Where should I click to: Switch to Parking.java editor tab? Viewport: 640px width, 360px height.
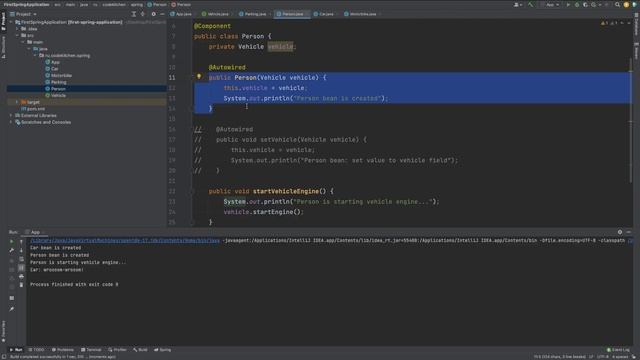coord(253,14)
